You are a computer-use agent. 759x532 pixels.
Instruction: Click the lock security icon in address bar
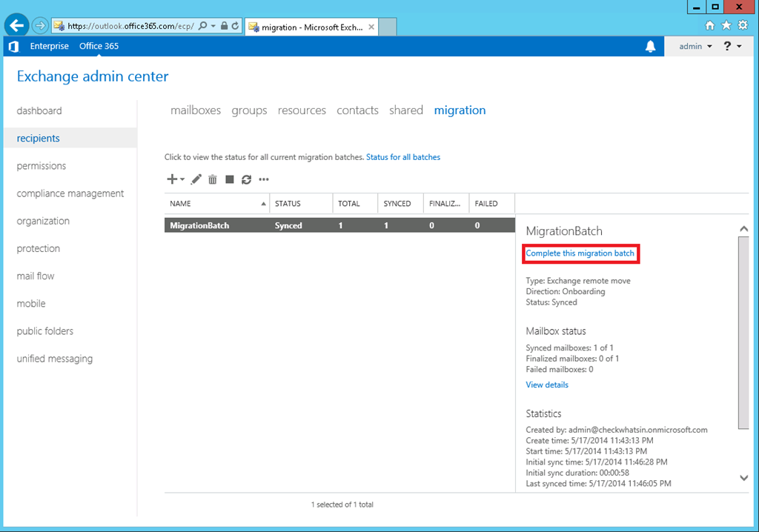tap(224, 26)
